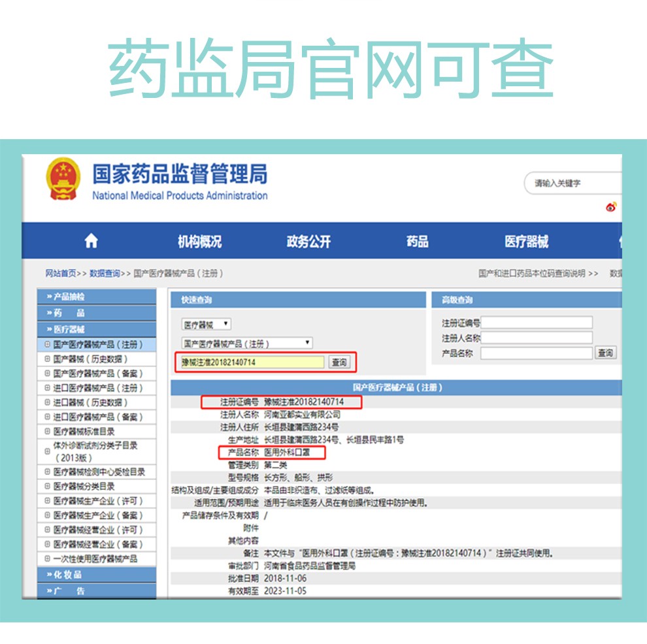Click approval date 2018-11-06
Viewport: 647px width, 644px height.
click(x=285, y=579)
